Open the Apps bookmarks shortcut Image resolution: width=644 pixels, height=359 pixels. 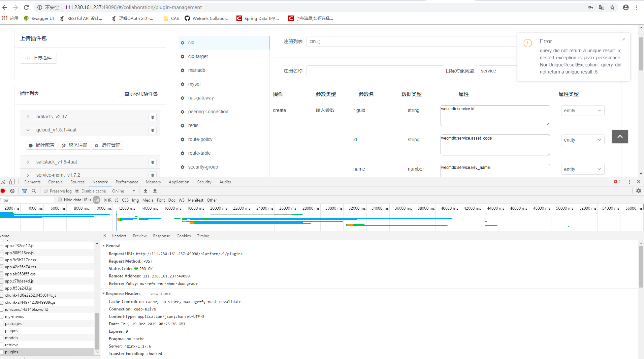[x=10, y=18]
